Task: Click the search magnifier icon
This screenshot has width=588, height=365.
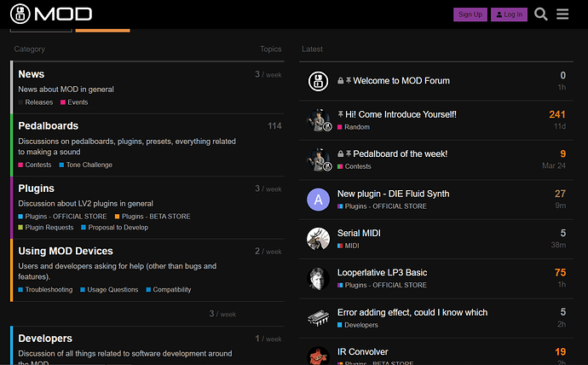Action: 541,14
